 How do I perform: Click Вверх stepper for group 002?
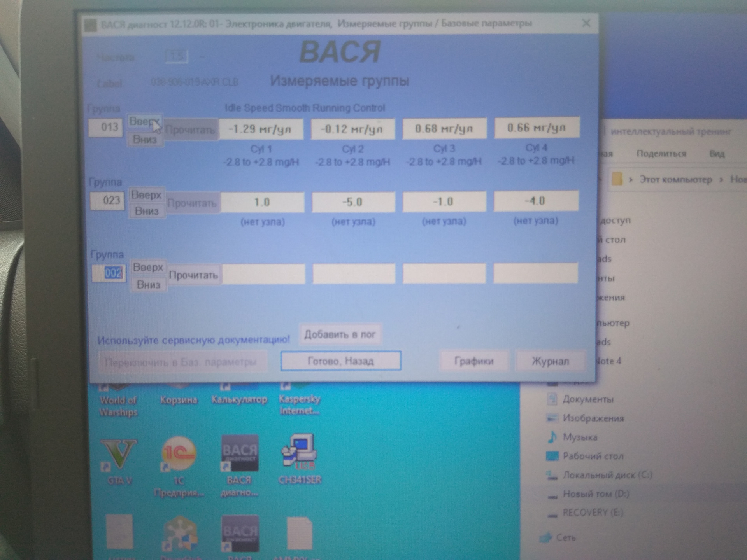(148, 267)
